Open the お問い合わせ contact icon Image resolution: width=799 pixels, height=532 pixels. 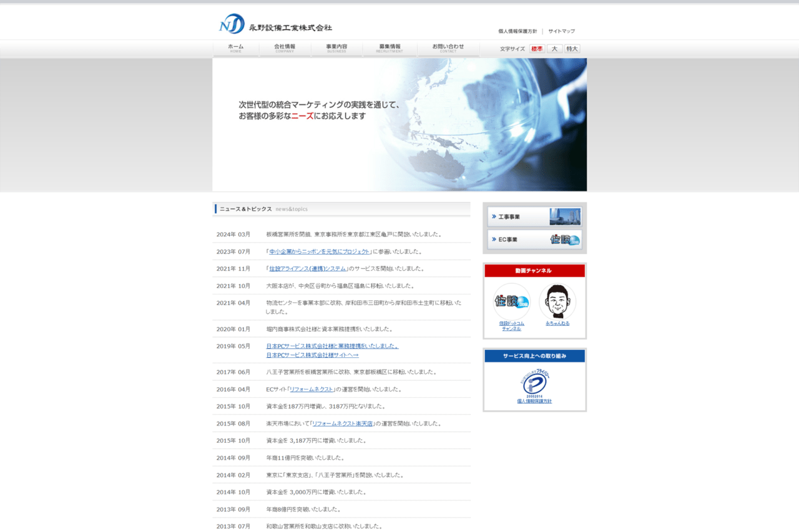pos(448,48)
